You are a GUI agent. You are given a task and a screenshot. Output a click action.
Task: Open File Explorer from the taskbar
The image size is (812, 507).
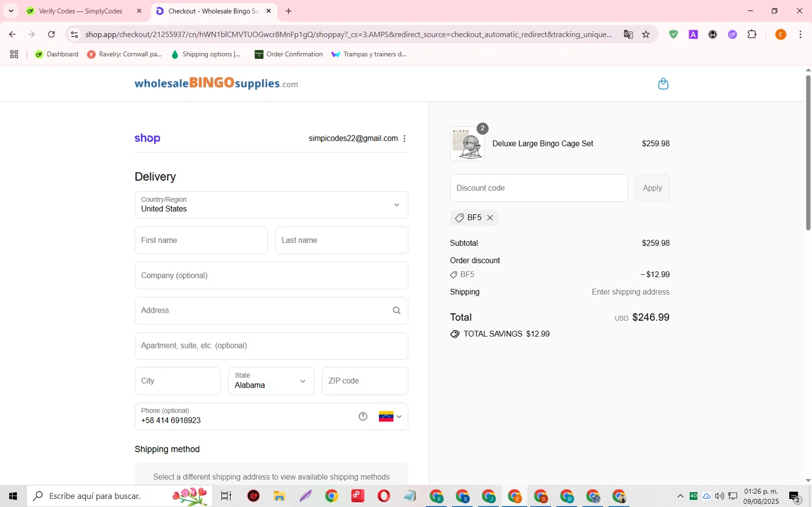pos(279,496)
